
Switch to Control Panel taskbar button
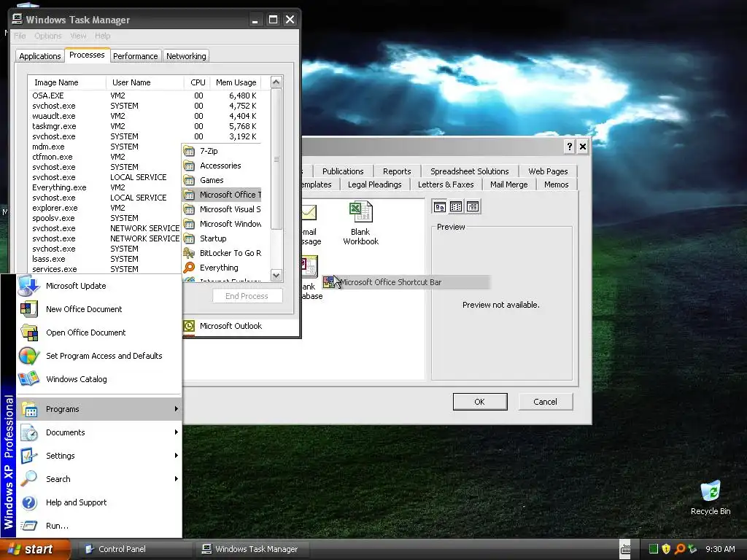(135, 549)
